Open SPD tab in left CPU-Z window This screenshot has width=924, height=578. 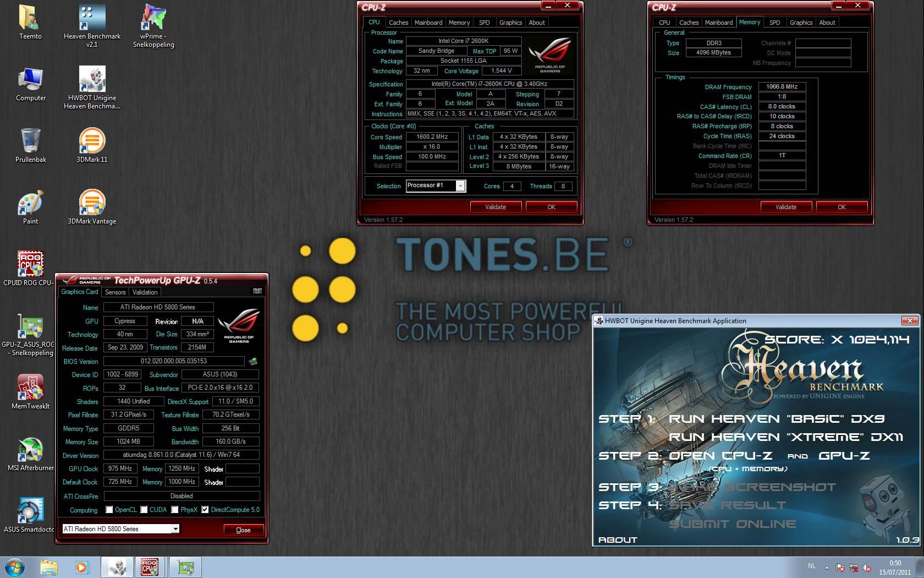(x=484, y=23)
